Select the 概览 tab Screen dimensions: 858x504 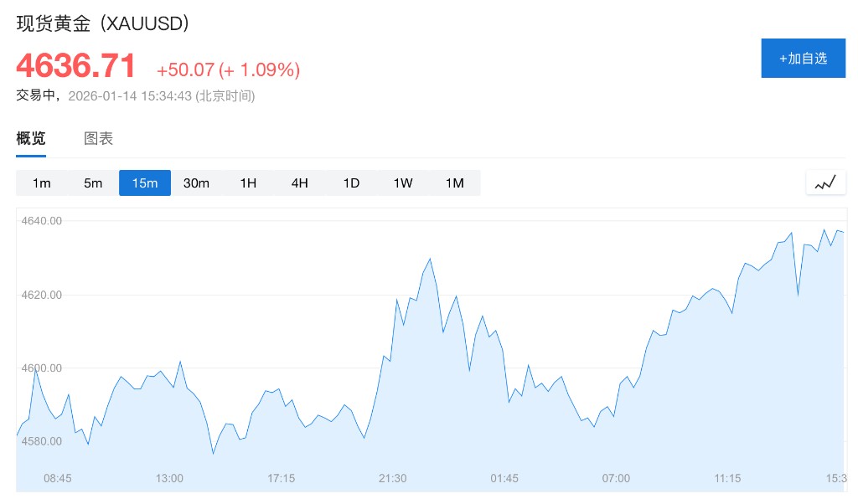31,139
